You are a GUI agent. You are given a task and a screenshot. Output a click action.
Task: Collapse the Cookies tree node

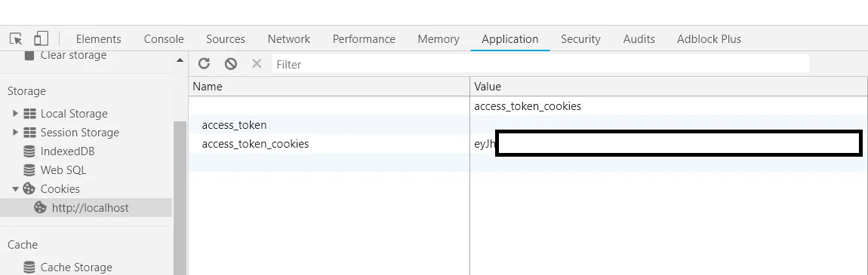coord(16,189)
